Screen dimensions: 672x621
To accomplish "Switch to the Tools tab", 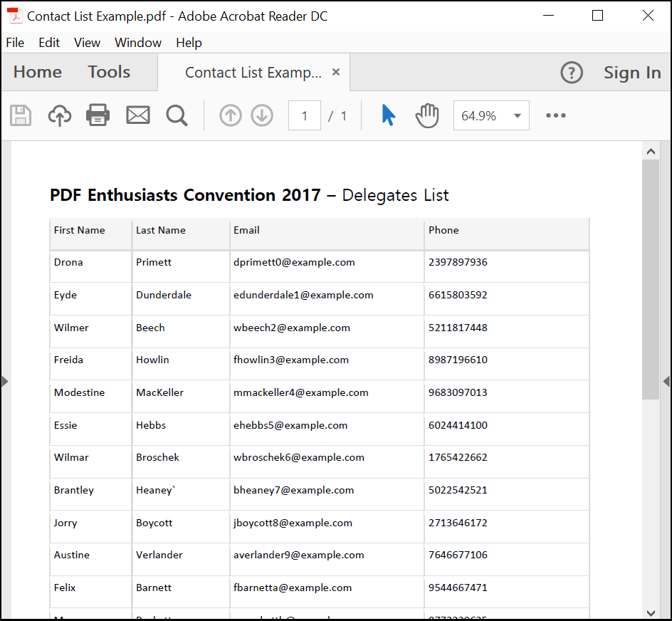I will click(108, 71).
